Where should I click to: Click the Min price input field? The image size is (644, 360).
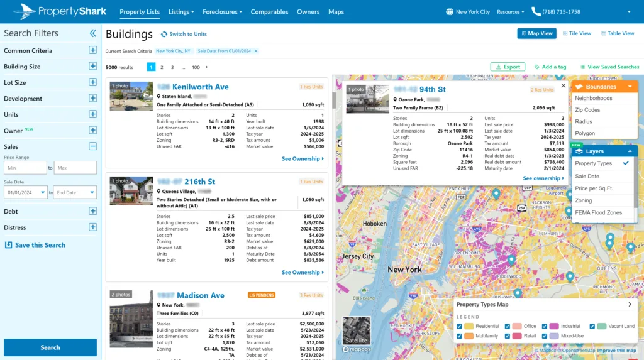coord(25,168)
